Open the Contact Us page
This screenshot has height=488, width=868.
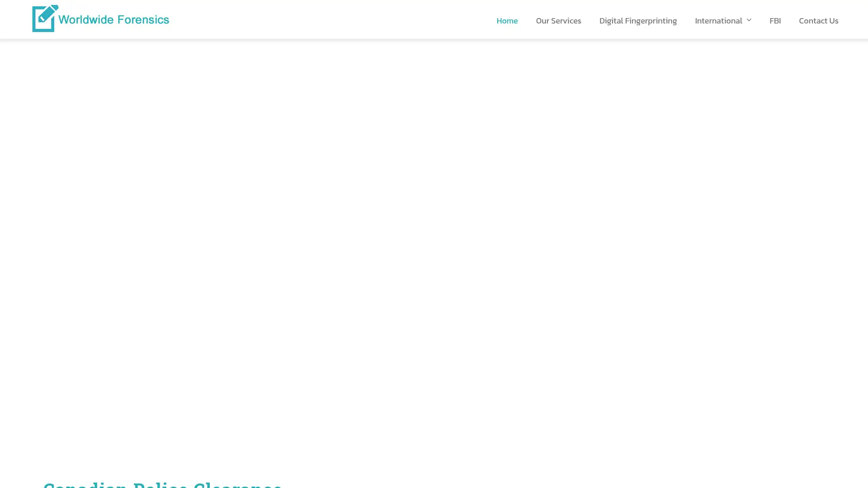coord(818,20)
